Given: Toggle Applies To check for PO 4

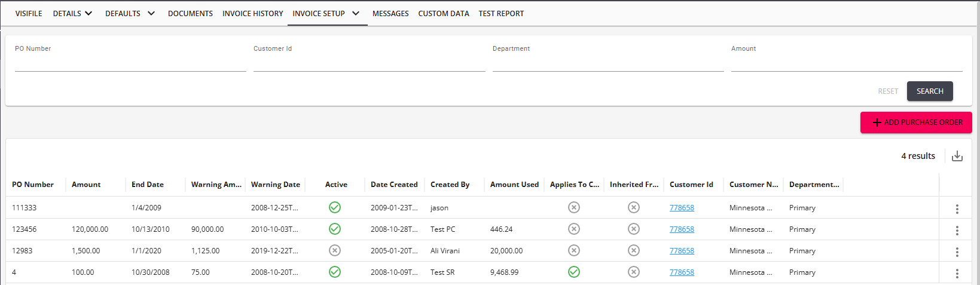Looking at the screenshot, I should [574, 272].
